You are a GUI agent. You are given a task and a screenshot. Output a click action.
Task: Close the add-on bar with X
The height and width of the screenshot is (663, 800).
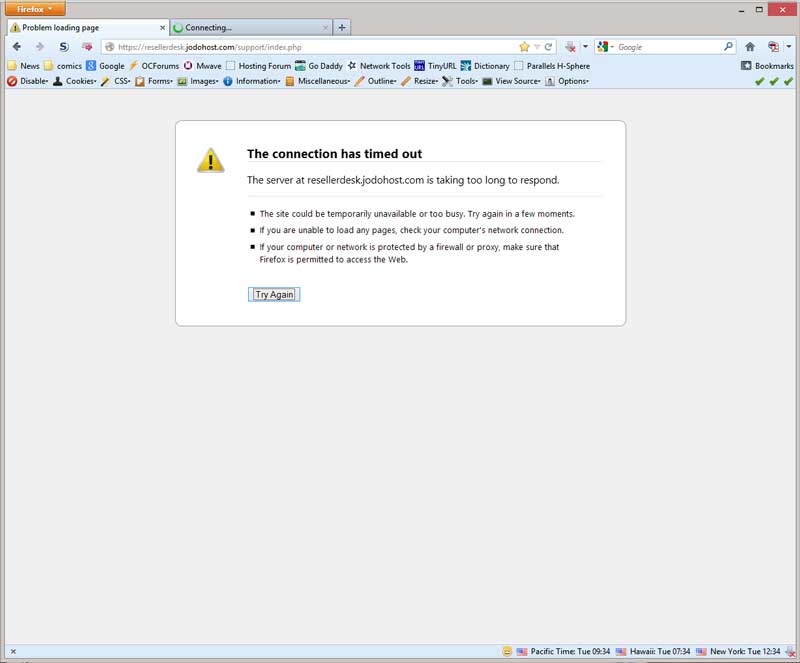click(13, 651)
